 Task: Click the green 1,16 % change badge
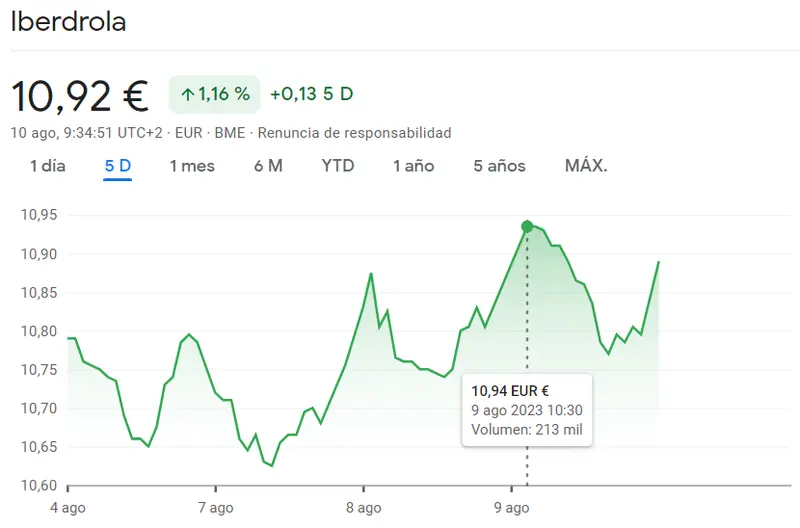(215, 94)
